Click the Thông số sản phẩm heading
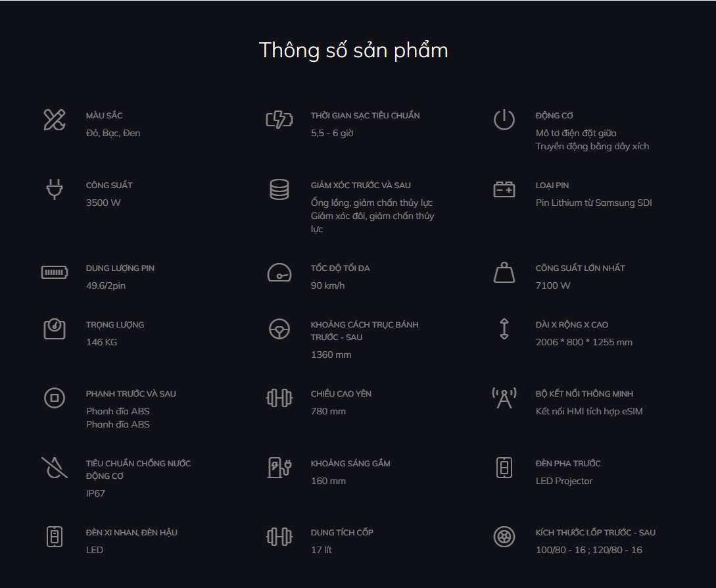Screen dimensions: 716x588 point(354,51)
